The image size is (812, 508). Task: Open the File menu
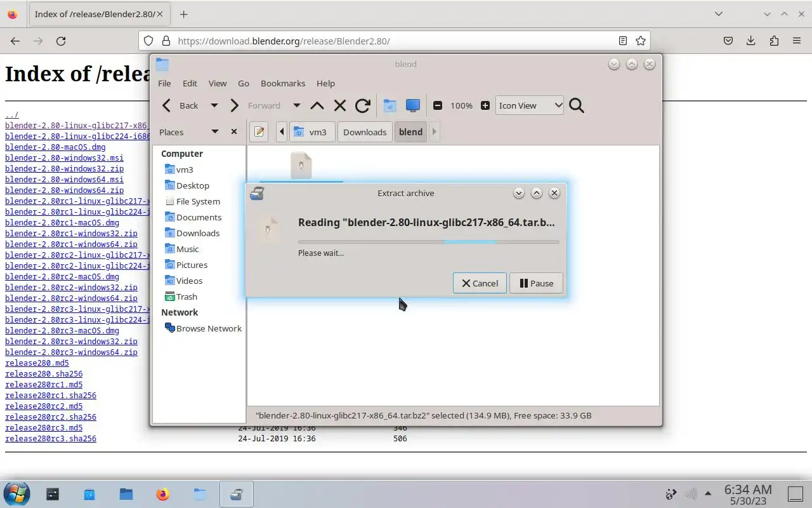click(164, 83)
